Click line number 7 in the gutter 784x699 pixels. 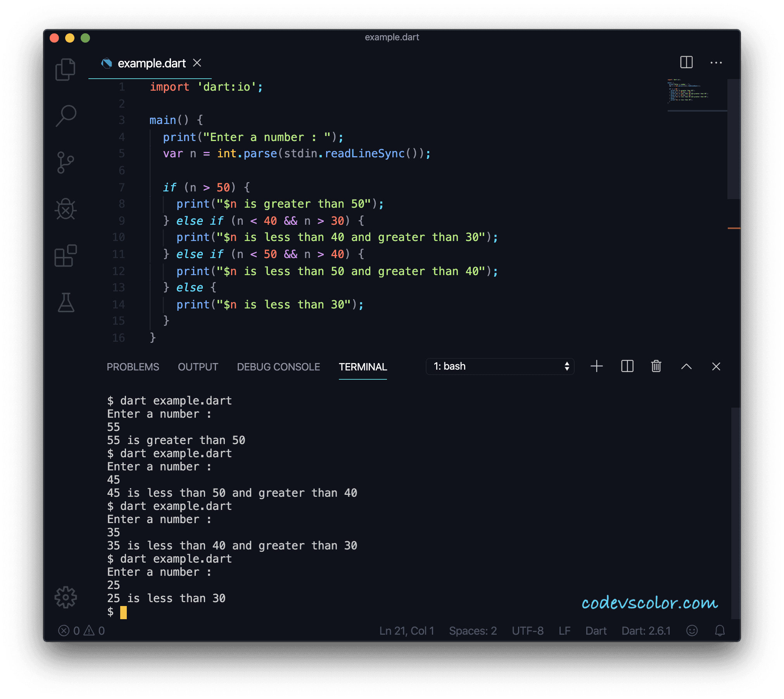[121, 188]
